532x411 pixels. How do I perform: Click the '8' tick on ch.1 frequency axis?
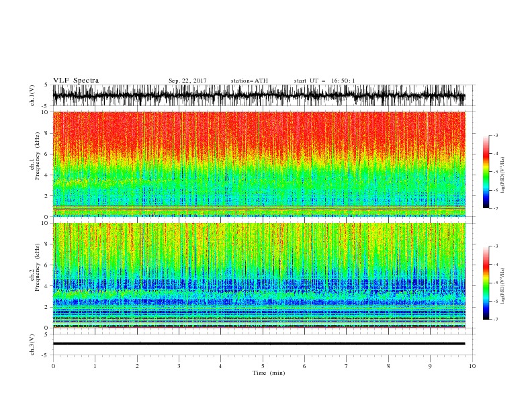tap(47, 133)
